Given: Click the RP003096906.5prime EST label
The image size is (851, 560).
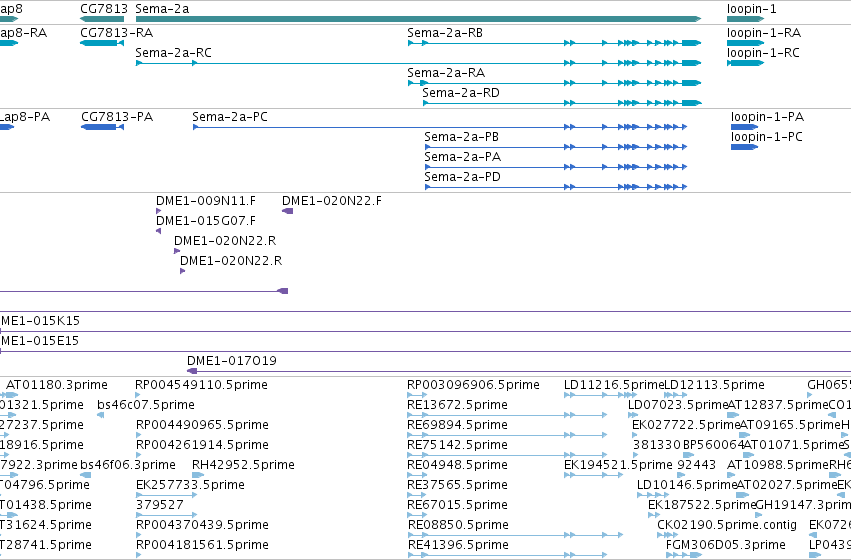Looking at the screenshot, I should click(x=473, y=385).
